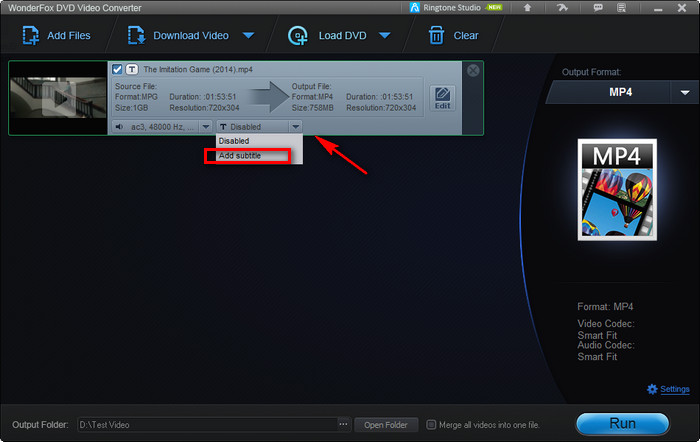Open Ringtone Studio
700x442 pixels.
click(x=456, y=8)
